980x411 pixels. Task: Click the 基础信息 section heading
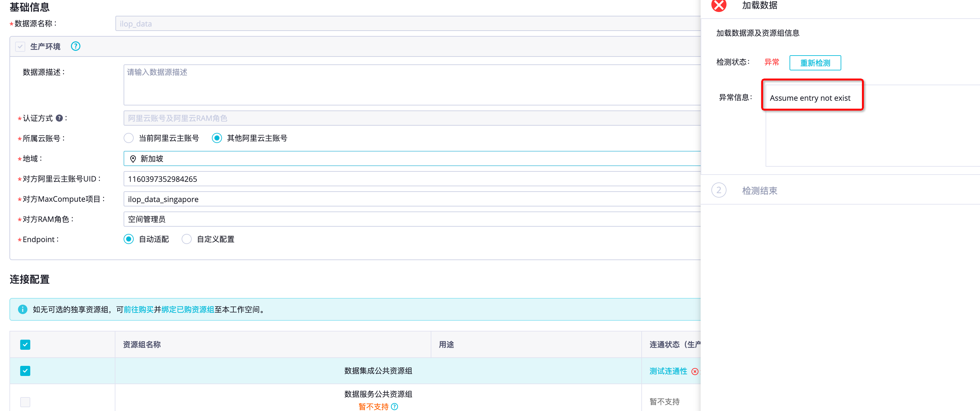coord(29,7)
